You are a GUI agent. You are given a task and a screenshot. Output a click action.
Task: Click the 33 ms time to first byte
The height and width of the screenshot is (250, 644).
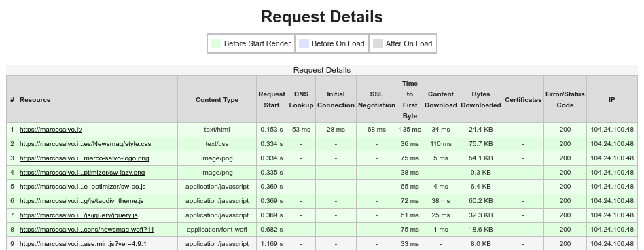(410, 244)
